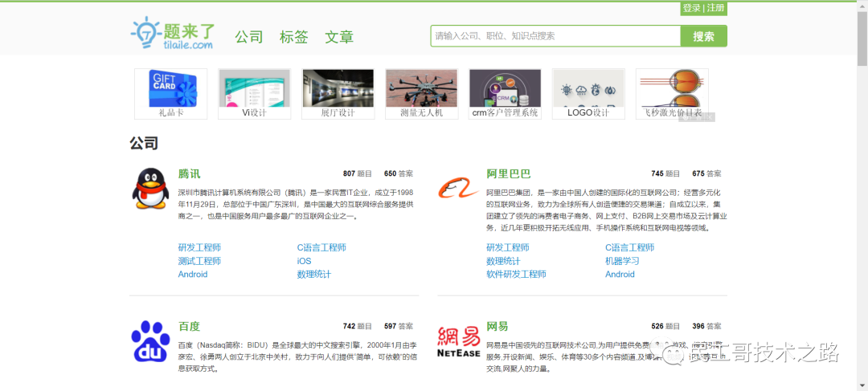Click 597 答案 count for 百度

coord(399,326)
